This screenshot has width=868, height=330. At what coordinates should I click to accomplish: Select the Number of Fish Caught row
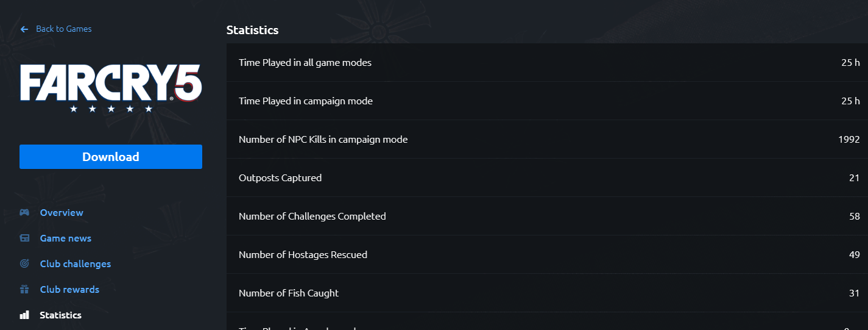click(x=547, y=293)
